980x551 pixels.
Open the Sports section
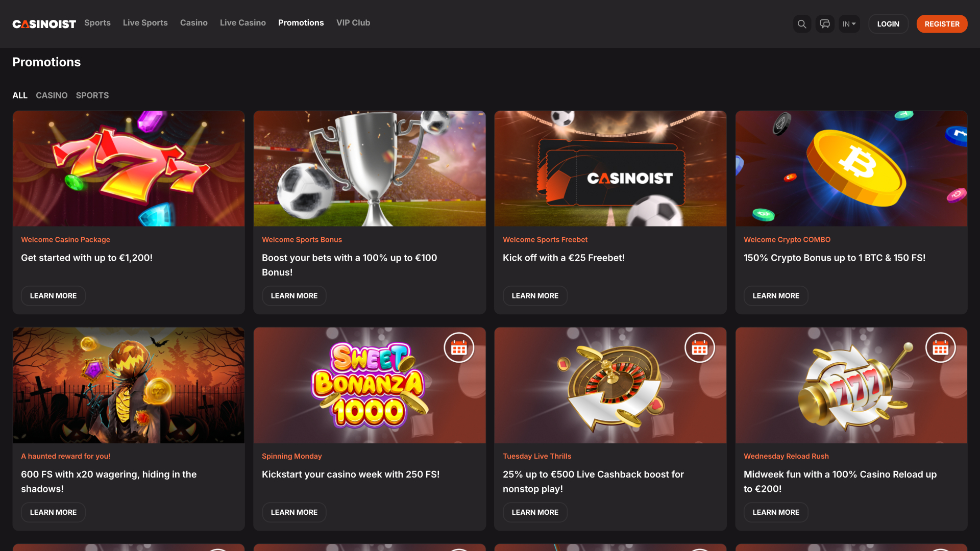point(97,23)
